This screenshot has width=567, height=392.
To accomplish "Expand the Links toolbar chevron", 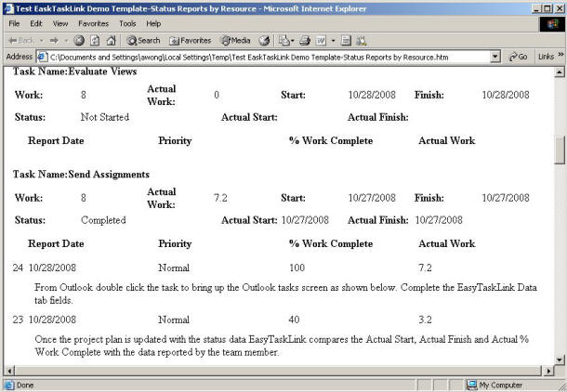I will click(560, 55).
